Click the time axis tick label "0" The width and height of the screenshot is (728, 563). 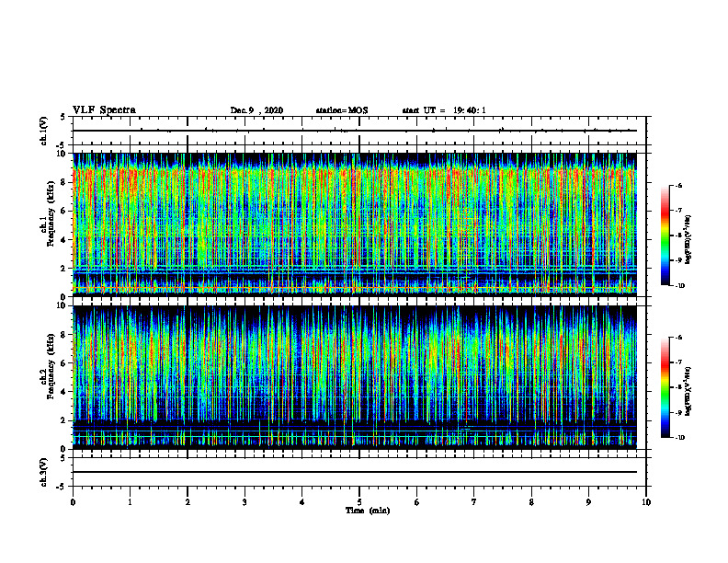pos(73,502)
